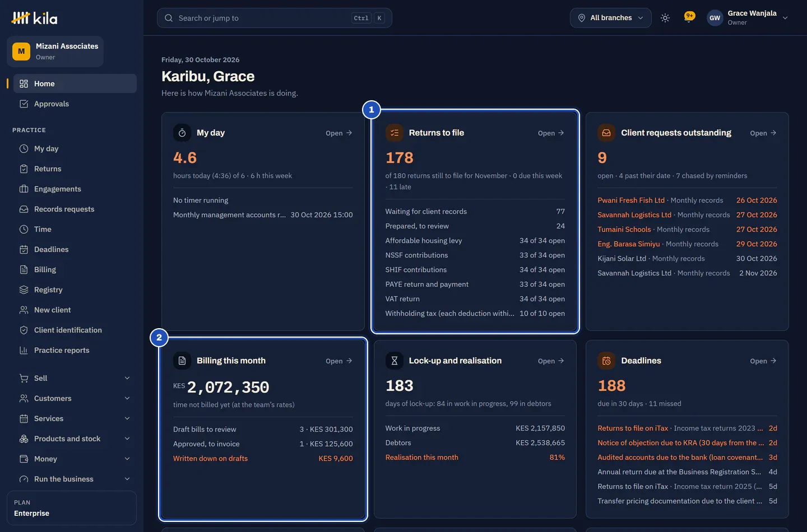This screenshot has width=807, height=532.
Task: Focus the Search or jump to field
Action: (x=274, y=18)
